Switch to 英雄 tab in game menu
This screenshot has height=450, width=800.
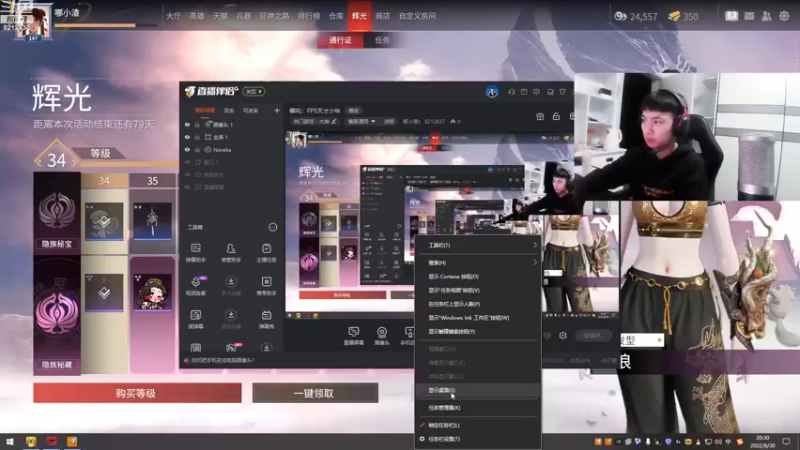tap(197, 16)
